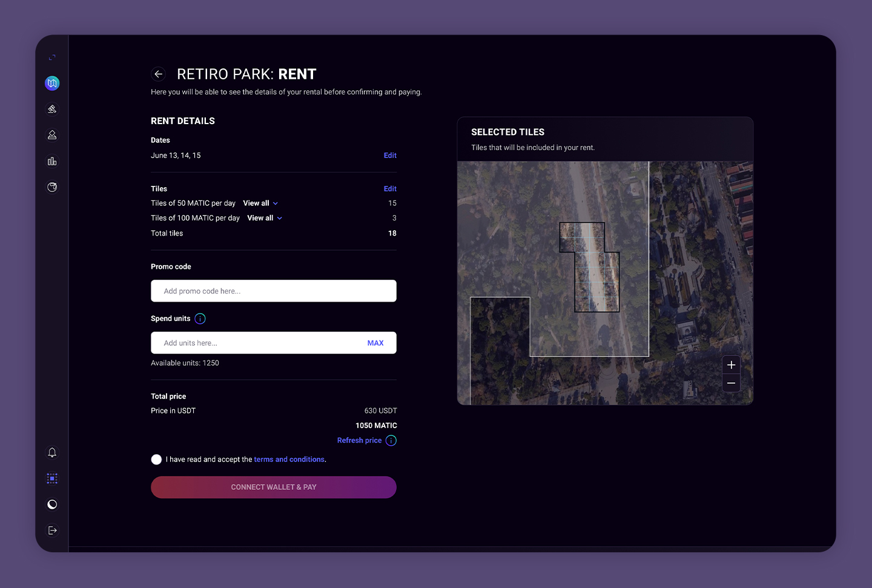Click the log out icon in sidebar
The image size is (872, 588).
pos(52,530)
